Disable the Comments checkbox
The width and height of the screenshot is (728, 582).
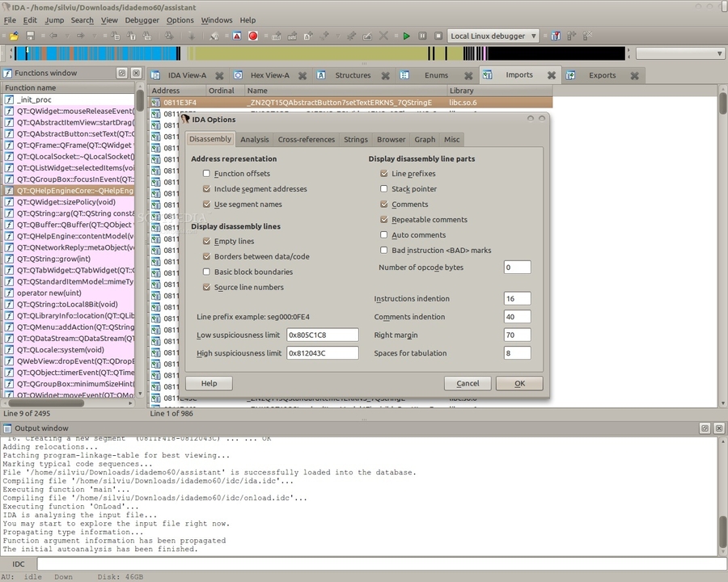[384, 204]
